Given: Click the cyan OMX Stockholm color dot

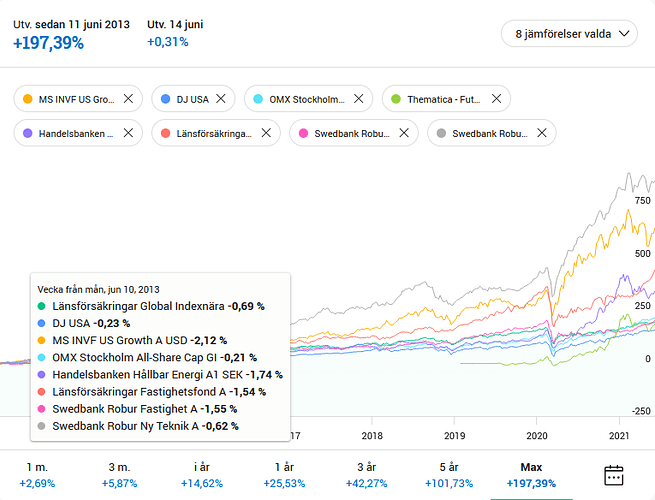Looking at the screenshot, I should click(x=258, y=99).
